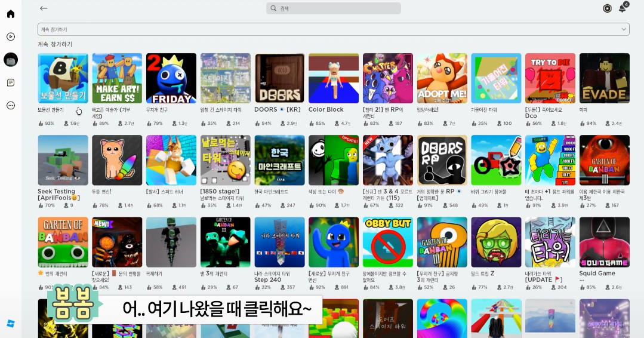Open the 기울어진 타워 thumbnail
The image size is (644, 338).
pyautogui.click(x=496, y=78)
